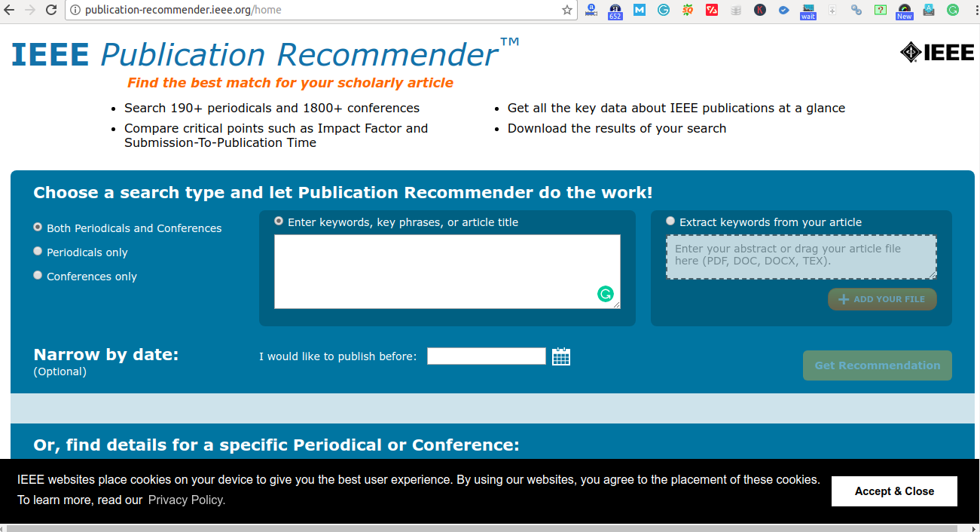Image resolution: width=980 pixels, height=532 pixels.
Task: Open the first extension icon with blue a
Action: [x=591, y=10]
